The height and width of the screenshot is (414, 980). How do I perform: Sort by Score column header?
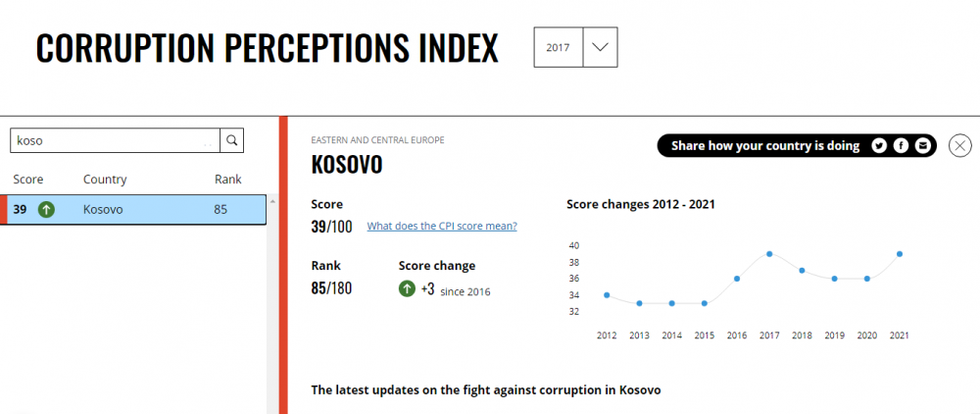(28, 180)
